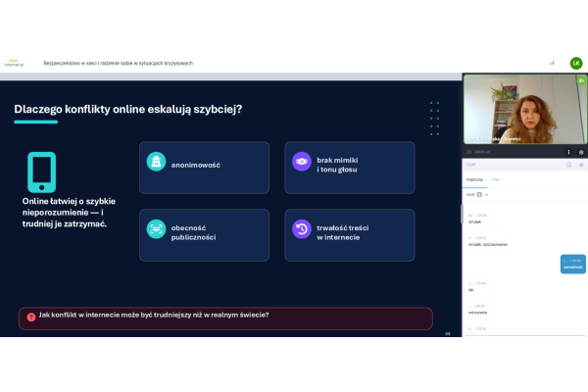Open the chat settings gear icon
Screen dimensions: 588x392
[581, 166]
